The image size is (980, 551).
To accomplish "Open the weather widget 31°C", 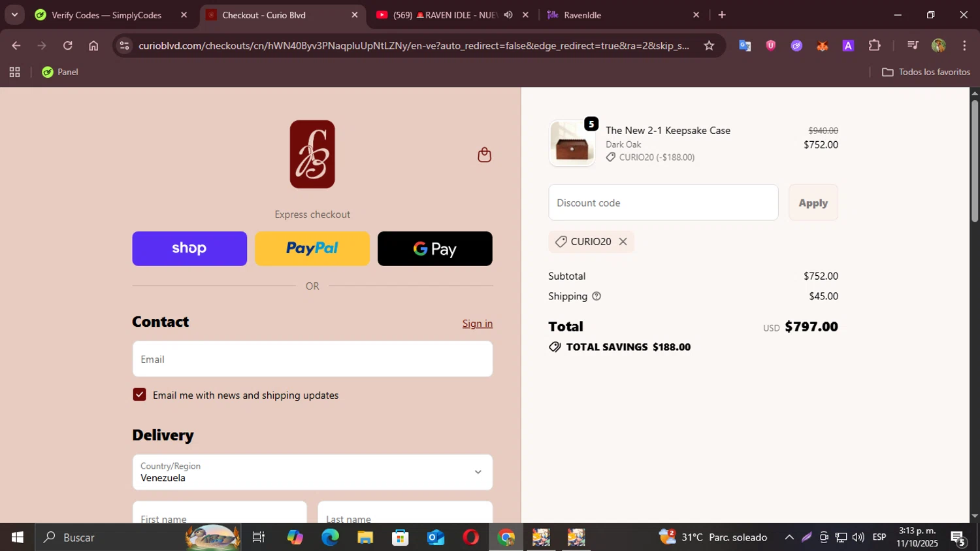I will [713, 537].
